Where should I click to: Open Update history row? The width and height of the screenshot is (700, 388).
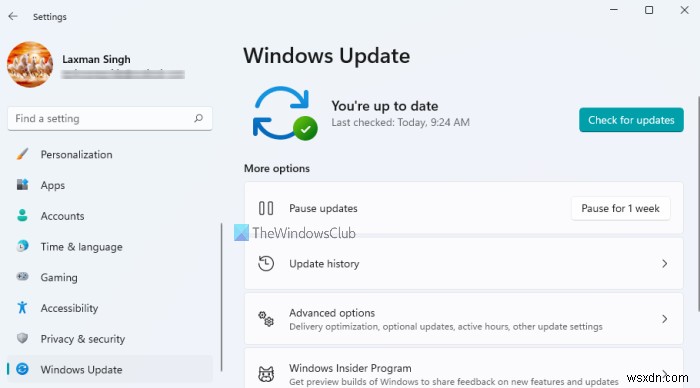(x=464, y=263)
